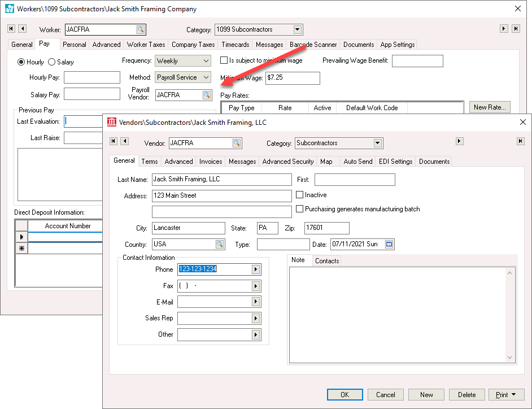Screen dimensions: 532x409
Task: Go to first vendor record arrow
Action: click(113, 141)
